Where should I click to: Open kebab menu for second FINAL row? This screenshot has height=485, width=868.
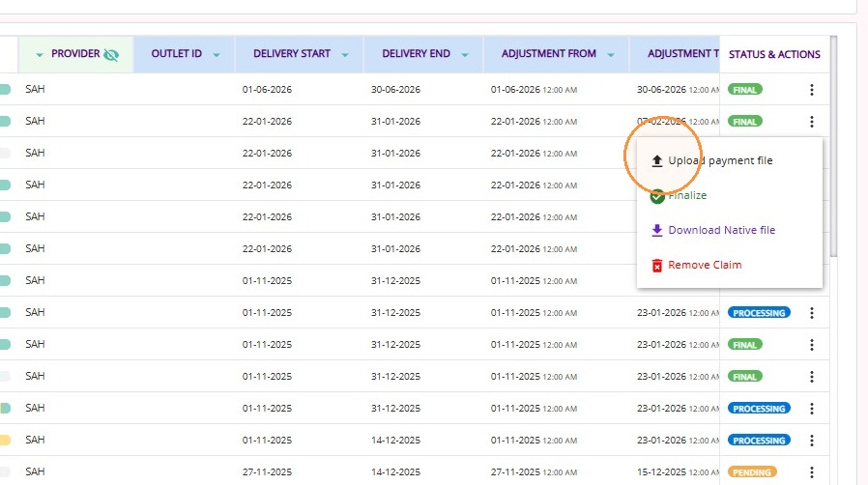tap(812, 122)
